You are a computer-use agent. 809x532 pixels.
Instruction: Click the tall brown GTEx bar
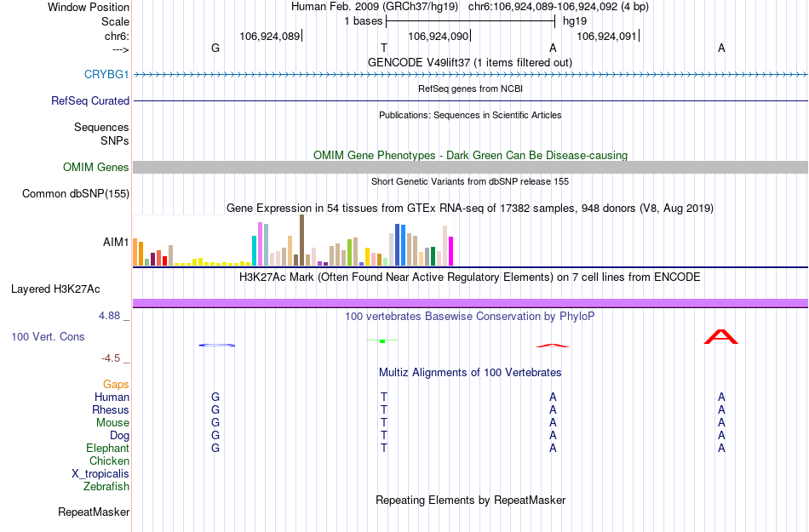pyautogui.click(x=301, y=240)
